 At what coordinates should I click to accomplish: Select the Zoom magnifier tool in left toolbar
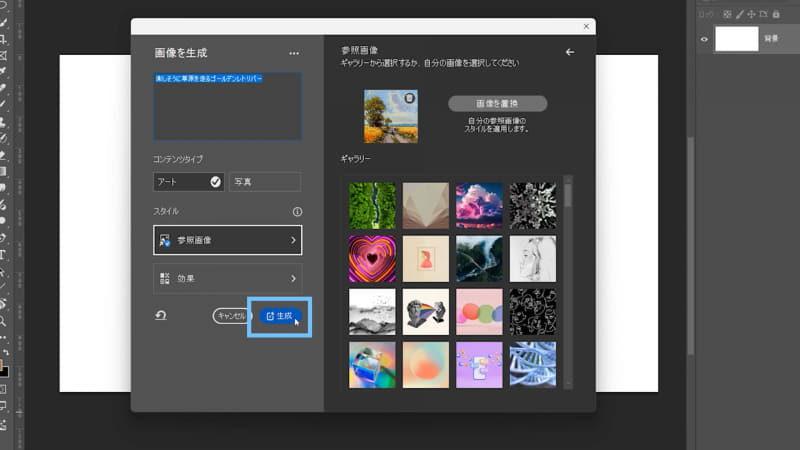(3, 321)
